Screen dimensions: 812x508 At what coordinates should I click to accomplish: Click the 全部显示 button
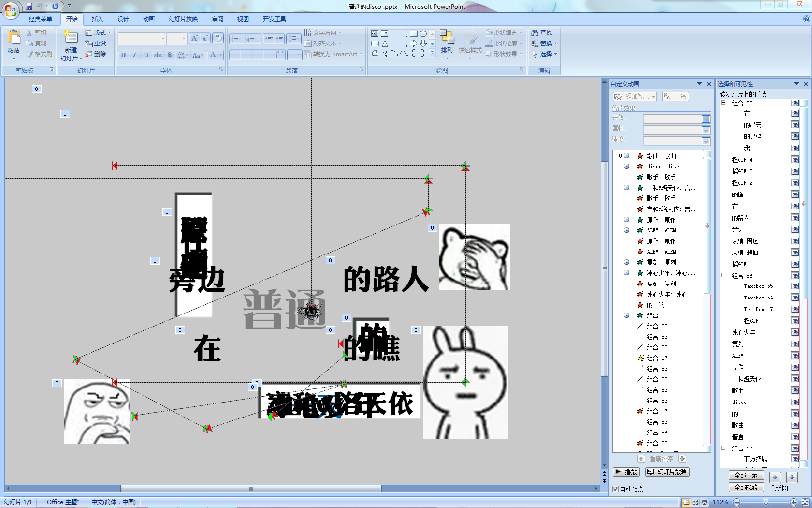[x=746, y=476]
